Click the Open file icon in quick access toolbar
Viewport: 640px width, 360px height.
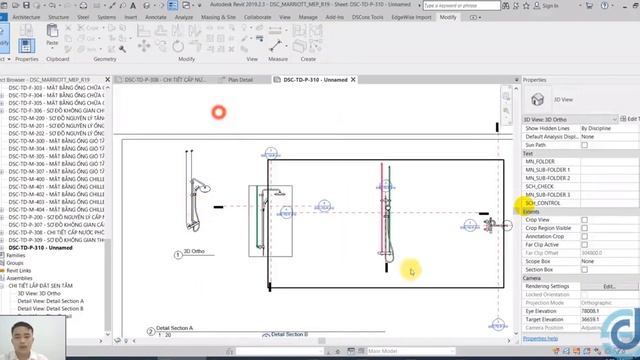(x=15, y=5)
